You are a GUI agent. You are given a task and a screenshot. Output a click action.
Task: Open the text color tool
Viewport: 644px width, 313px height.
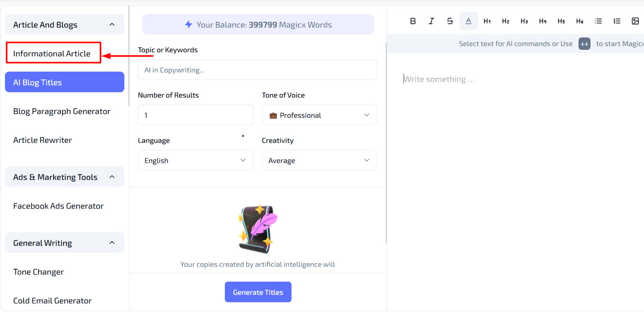click(x=469, y=21)
